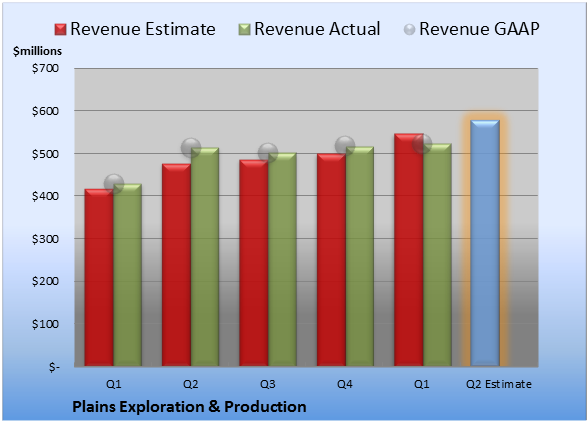Click the '$millions' axis unit label
588x422 pixels.
coord(38,51)
